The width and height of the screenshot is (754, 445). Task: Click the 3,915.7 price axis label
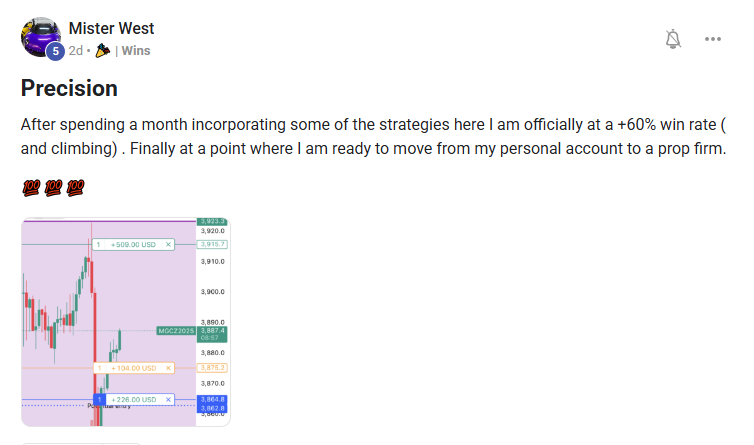coord(214,244)
